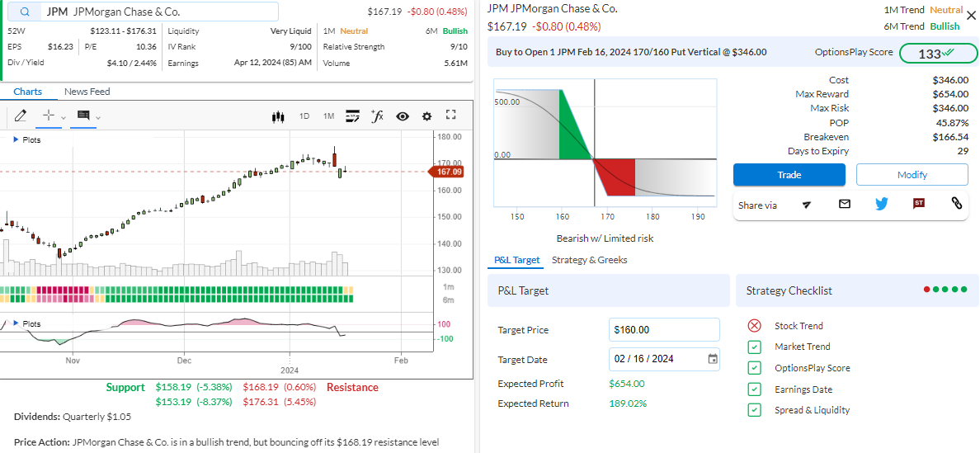Toggle the Market Trend checklist box
Screen dimensions: 980x453
click(754, 347)
